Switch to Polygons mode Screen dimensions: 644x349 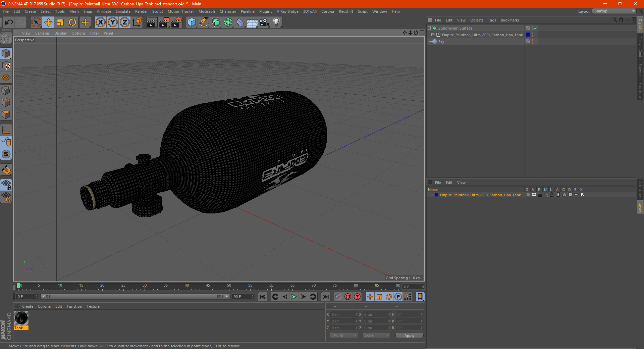(6, 114)
